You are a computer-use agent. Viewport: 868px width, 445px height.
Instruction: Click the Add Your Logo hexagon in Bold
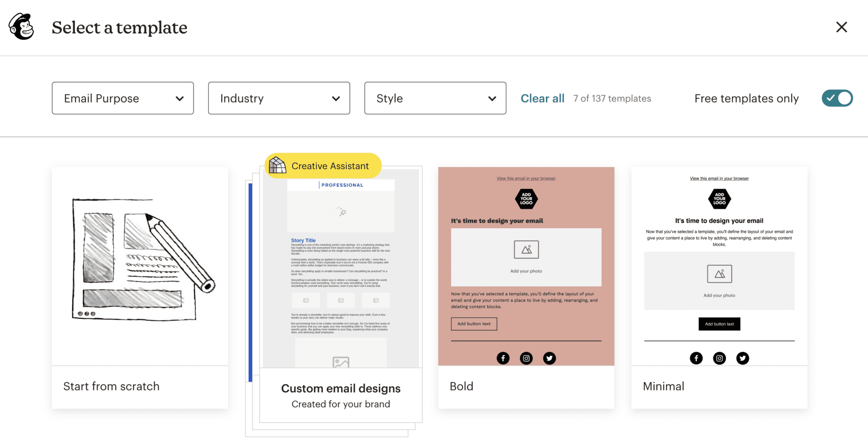[526, 199]
